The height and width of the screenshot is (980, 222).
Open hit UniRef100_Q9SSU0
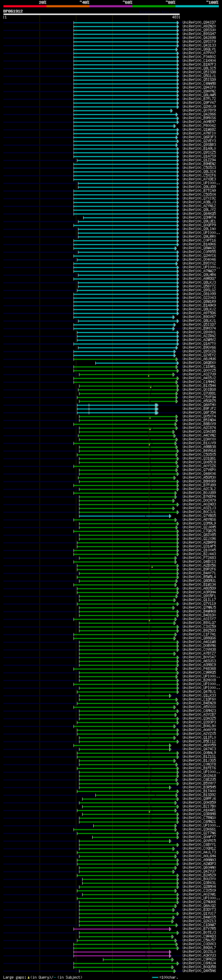[199, 30]
